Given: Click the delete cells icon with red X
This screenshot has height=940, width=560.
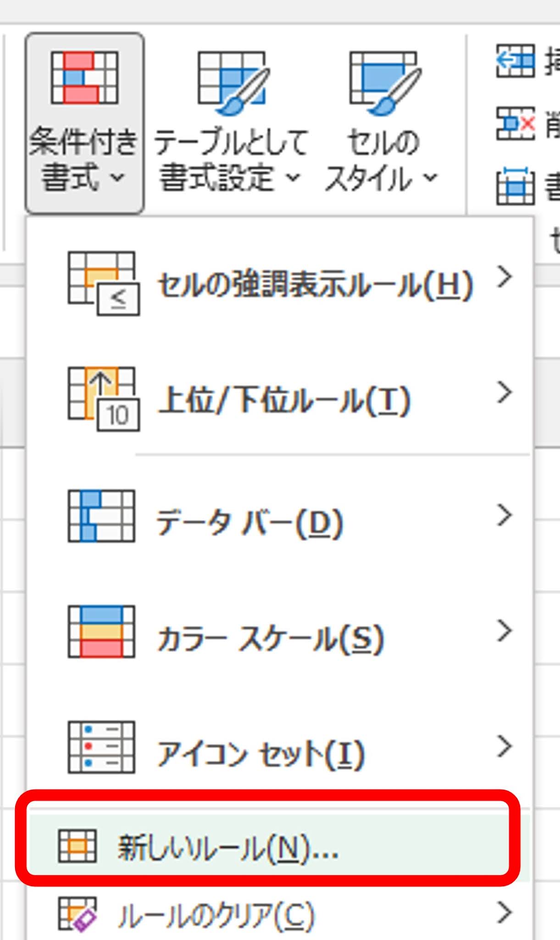Looking at the screenshot, I should [x=516, y=123].
